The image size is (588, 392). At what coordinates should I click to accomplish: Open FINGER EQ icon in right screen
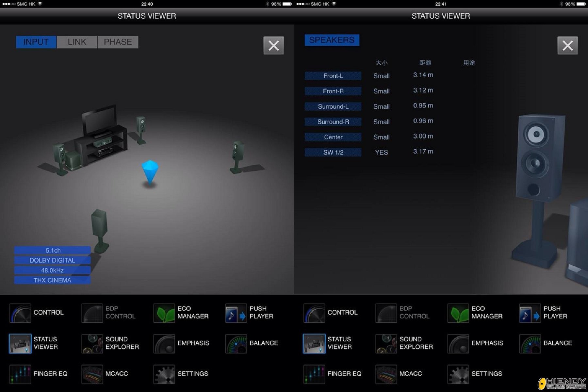pyautogui.click(x=314, y=374)
